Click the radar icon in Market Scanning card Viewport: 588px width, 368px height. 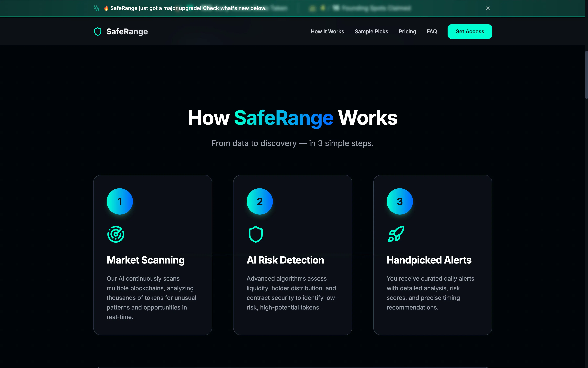[x=116, y=234]
